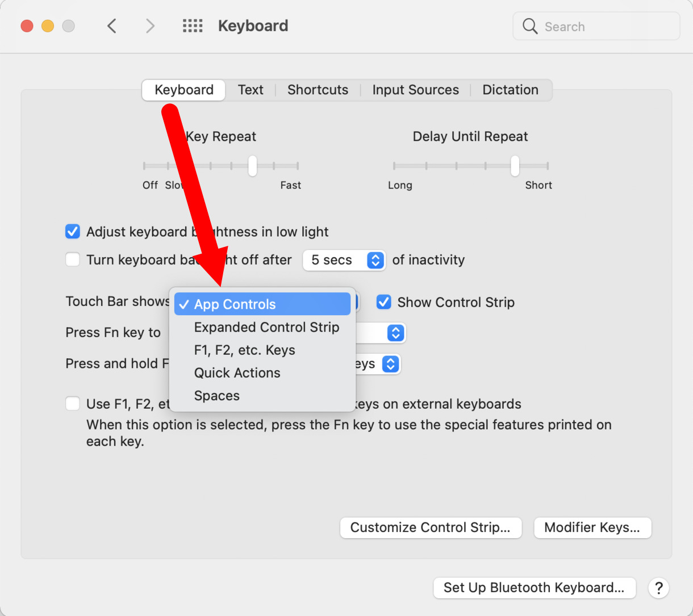Click the back navigation arrow

[112, 26]
